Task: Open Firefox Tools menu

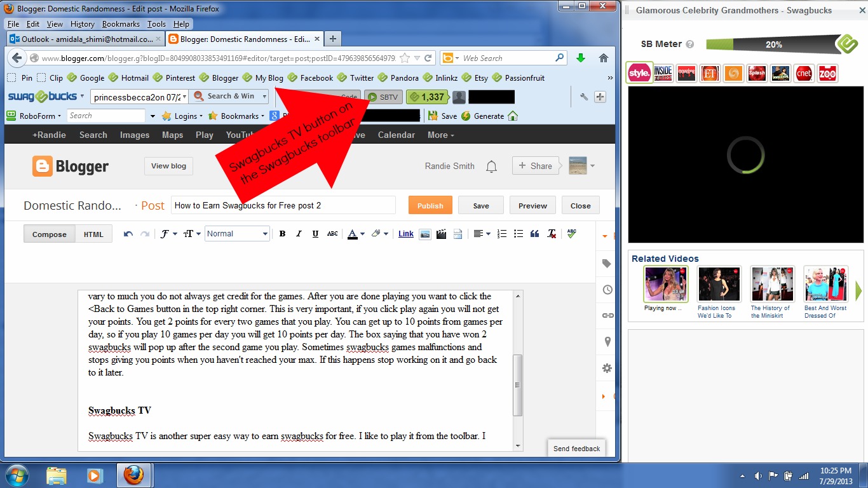Action: tap(157, 24)
